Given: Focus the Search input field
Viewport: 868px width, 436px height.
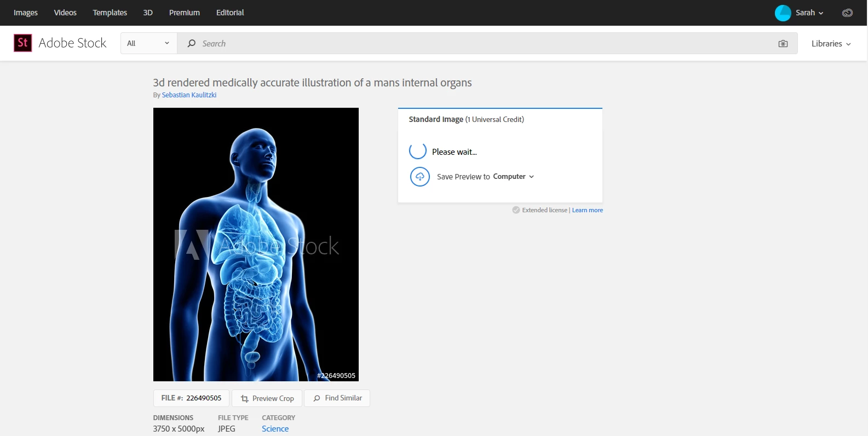Looking at the screenshot, I should coord(487,43).
